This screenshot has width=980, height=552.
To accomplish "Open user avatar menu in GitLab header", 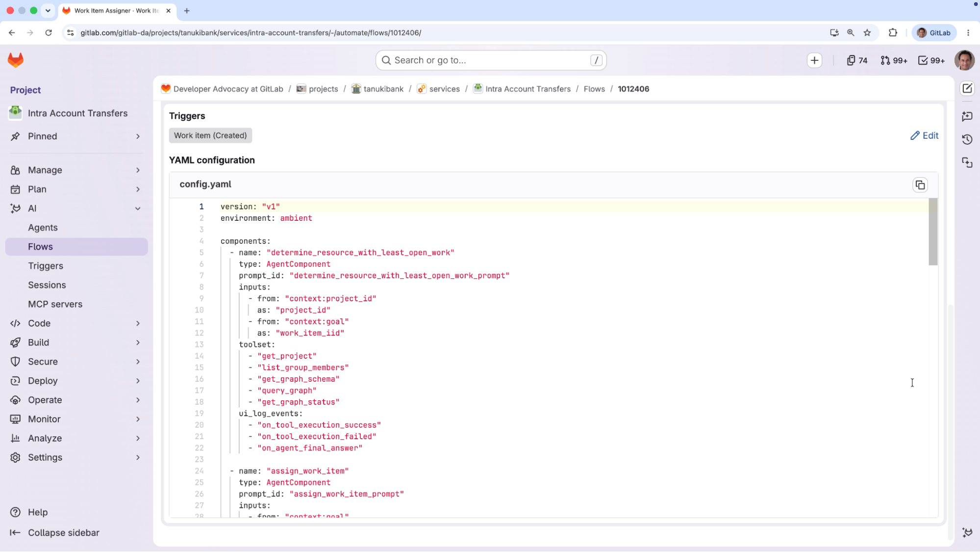I will point(964,60).
